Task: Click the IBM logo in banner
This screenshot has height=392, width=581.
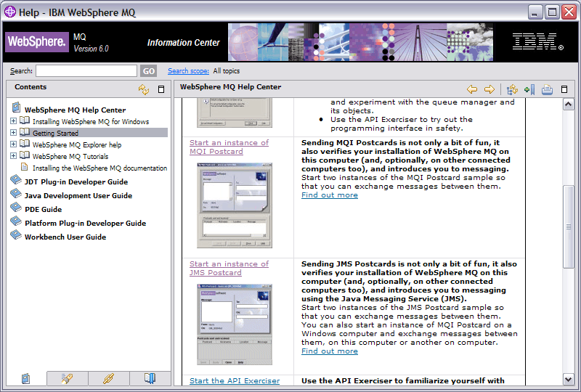Action: pos(537,41)
